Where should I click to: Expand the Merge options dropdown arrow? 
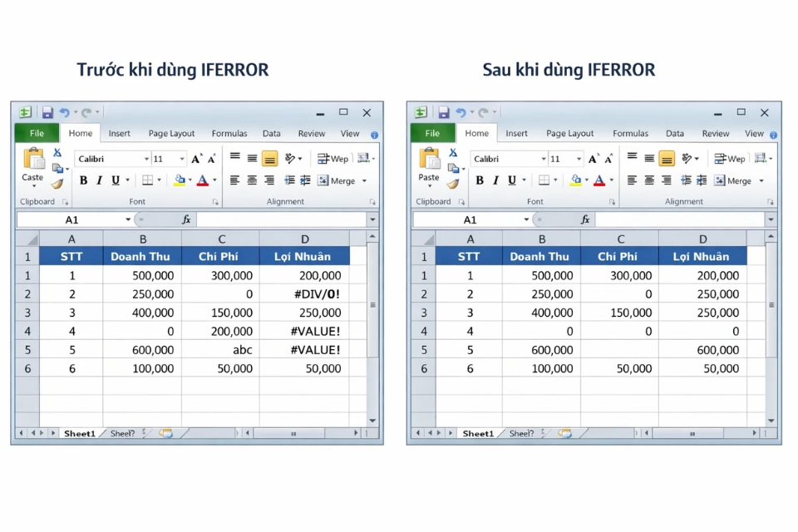tap(363, 180)
